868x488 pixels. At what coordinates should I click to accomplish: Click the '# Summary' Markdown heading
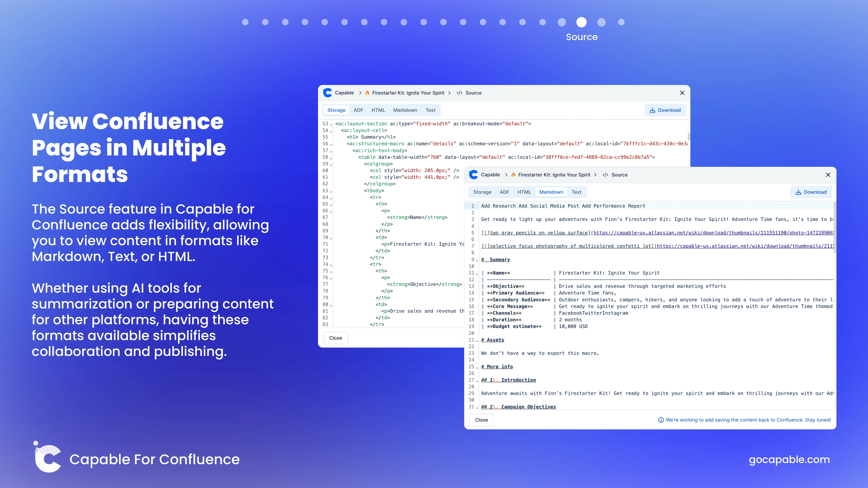(495, 260)
